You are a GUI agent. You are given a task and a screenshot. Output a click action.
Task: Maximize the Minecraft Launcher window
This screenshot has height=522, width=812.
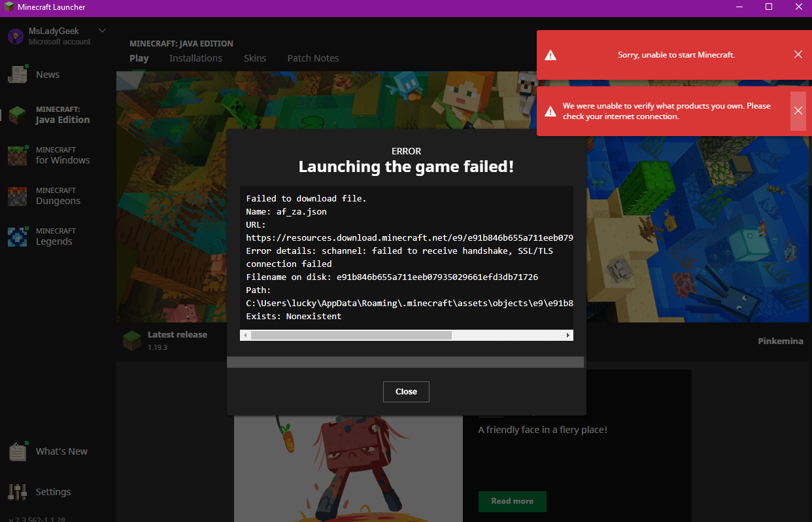[769, 7]
